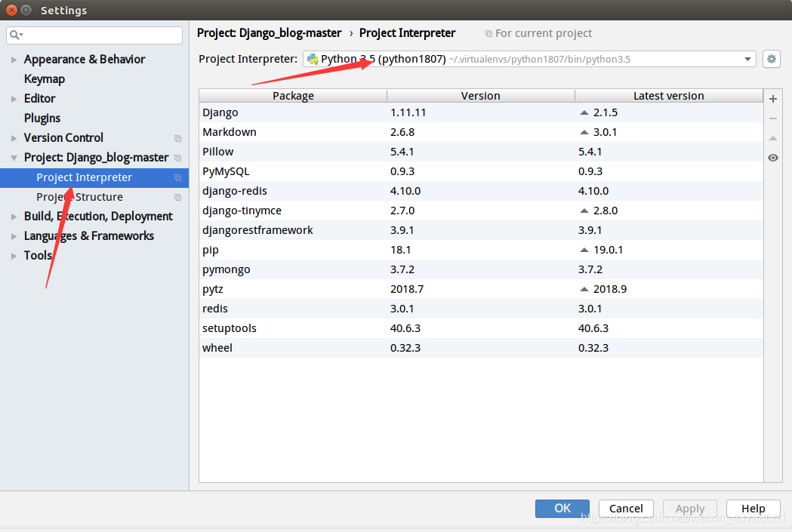
Task: Open Appearance & Behavior settings page
Action: point(85,60)
